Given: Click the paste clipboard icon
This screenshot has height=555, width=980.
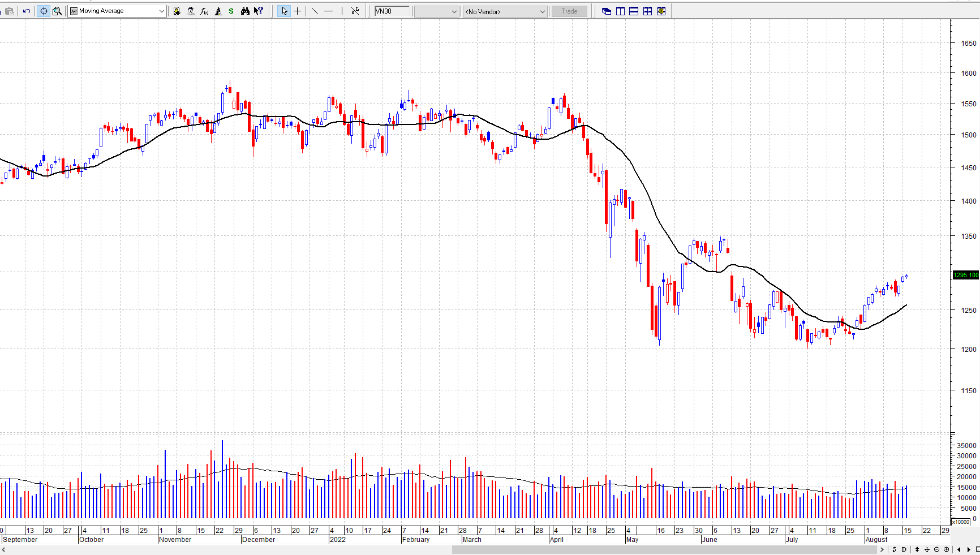Looking at the screenshot, I should [x=10, y=11].
